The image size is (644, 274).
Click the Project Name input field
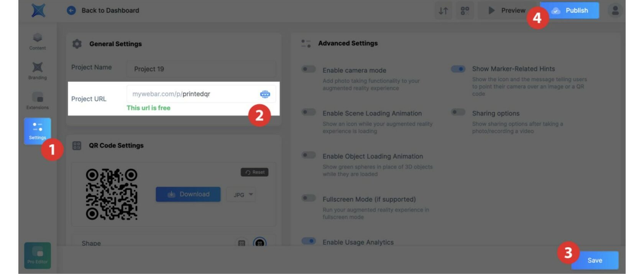(x=201, y=69)
